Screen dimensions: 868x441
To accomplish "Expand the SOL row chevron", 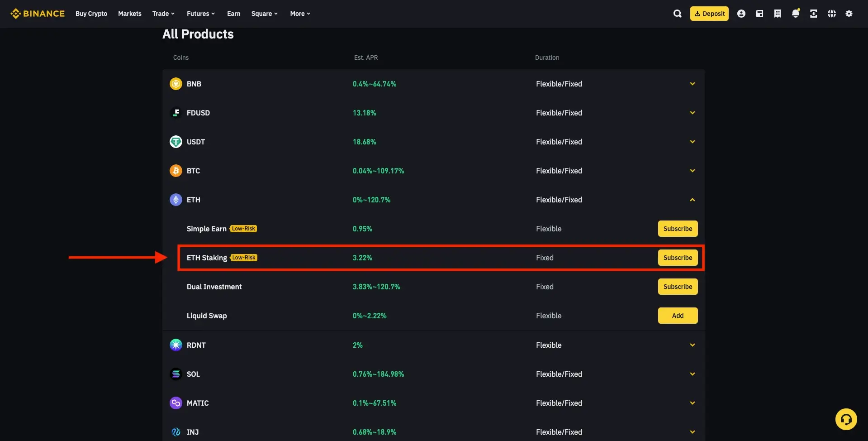I will pyautogui.click(x=693, y=374).
